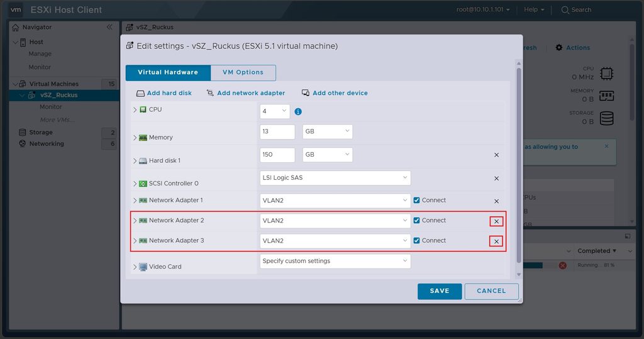Screen dimensions: 644x339
Task: Collapse Navigator panel with double chevron
Action: point(109,27)
